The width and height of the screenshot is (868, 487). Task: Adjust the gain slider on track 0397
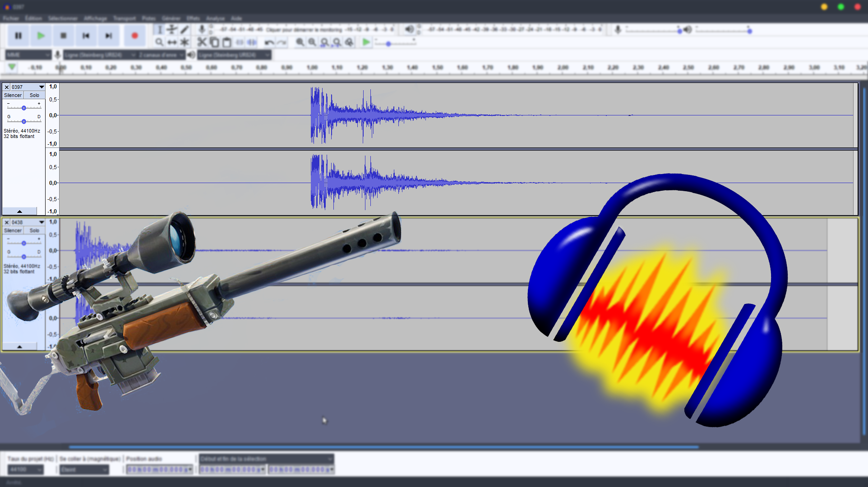(24, 108)
